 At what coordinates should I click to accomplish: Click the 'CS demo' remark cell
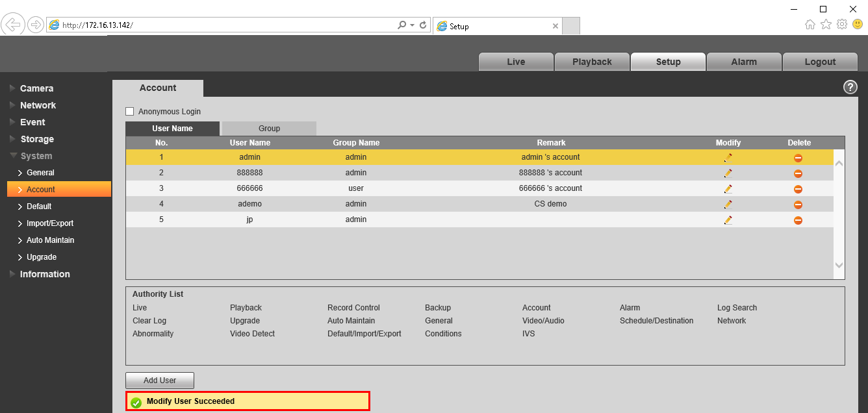tap(550, 204)
